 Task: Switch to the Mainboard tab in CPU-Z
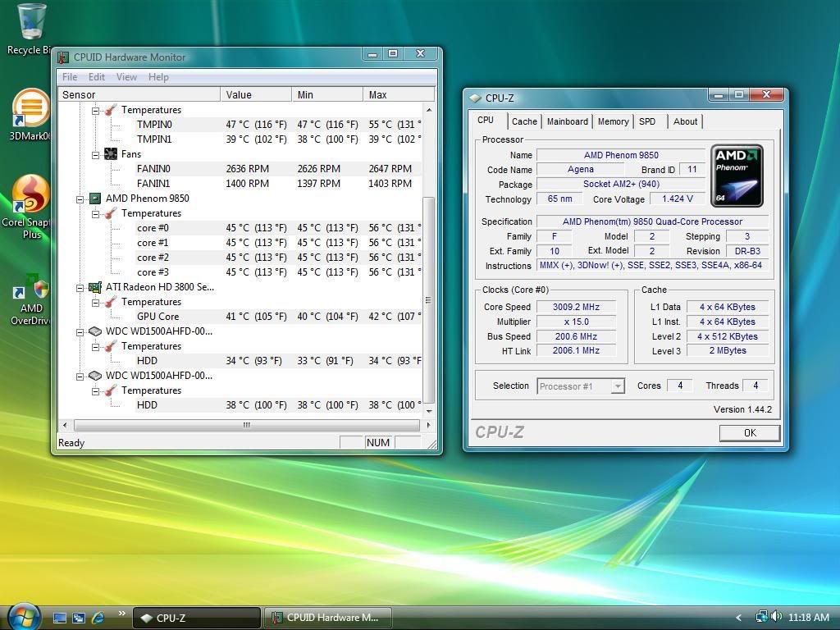pos(568,121)
